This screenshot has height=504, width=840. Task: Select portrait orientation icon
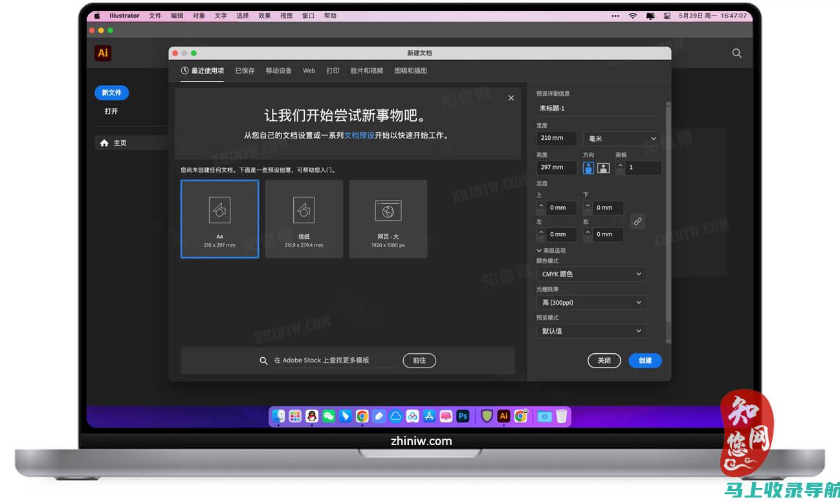[588, 168]
